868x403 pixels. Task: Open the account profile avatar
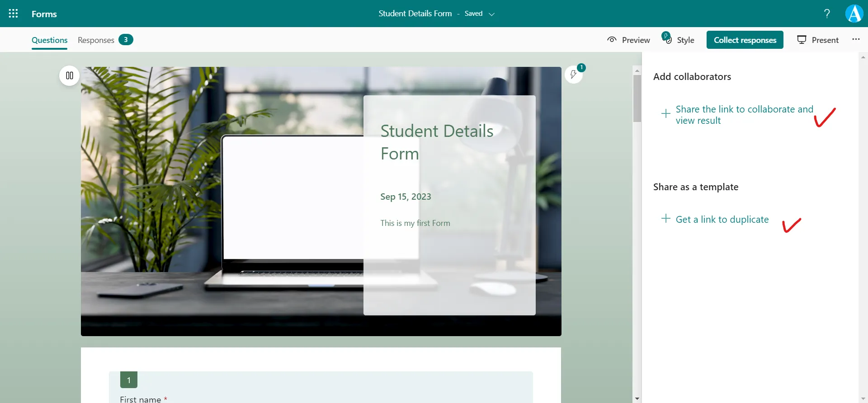tap(854, 14)
